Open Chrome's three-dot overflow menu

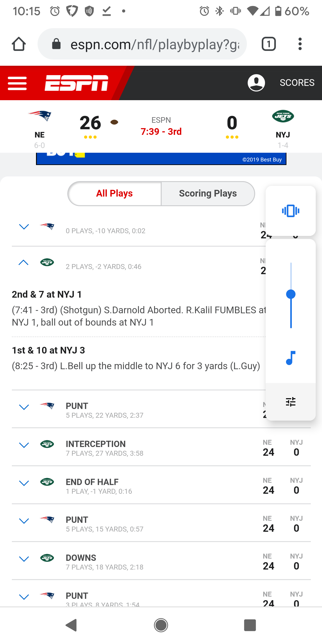coord(300,44)
